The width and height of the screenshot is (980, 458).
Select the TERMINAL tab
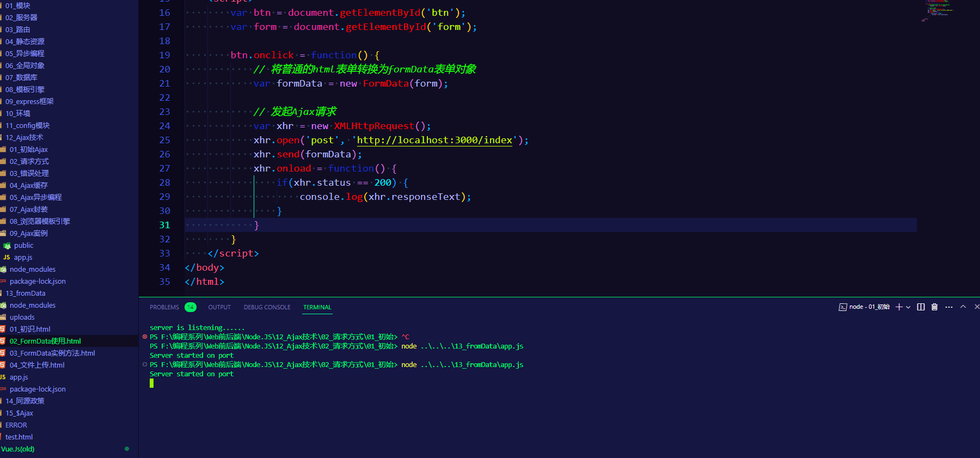tap(317, 307)
